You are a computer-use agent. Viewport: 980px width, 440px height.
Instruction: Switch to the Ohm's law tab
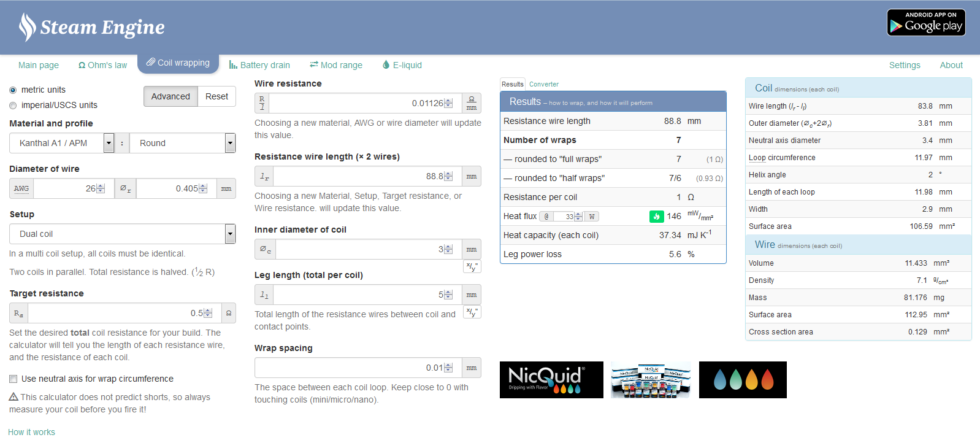(102, 65)
